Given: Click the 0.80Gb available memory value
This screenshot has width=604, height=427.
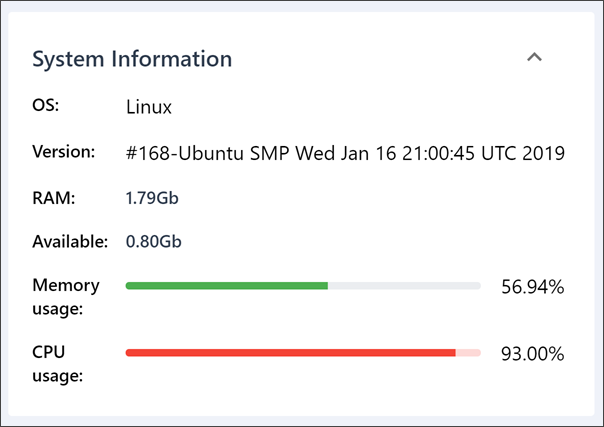Looking at the screenshot, I should pyautogui.click(x=153, y=241).
